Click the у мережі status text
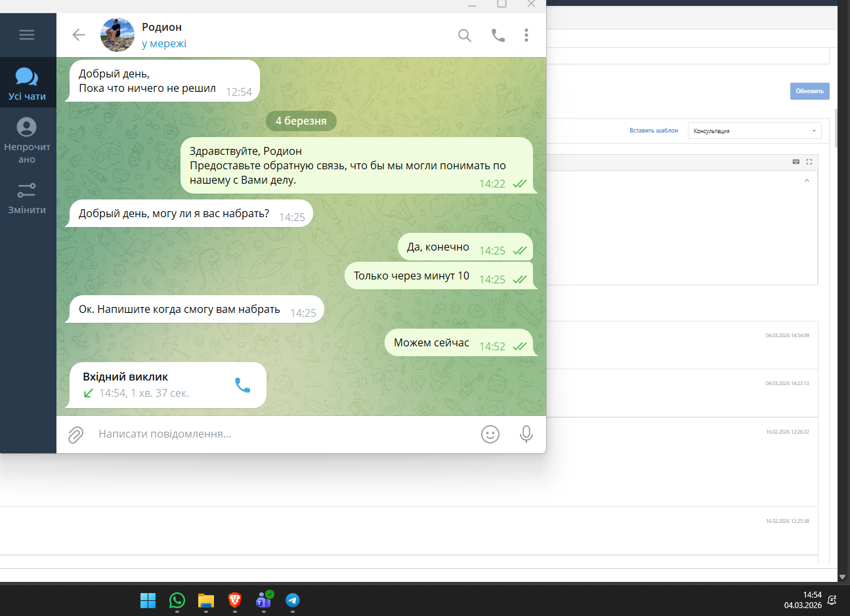Image resolution: width=850 pixels, height=616 pixels. coord(164,44)
